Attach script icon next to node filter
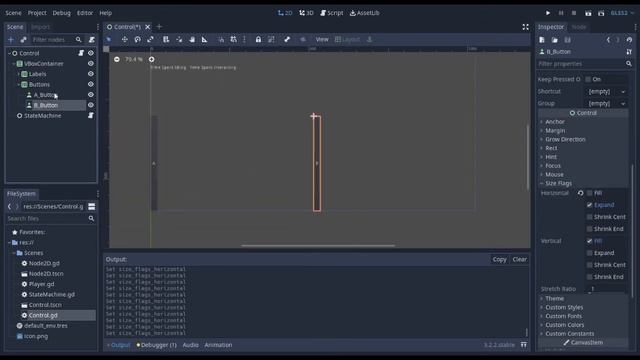The width and height of the screenshot is (640, 360). pos(92,40)
